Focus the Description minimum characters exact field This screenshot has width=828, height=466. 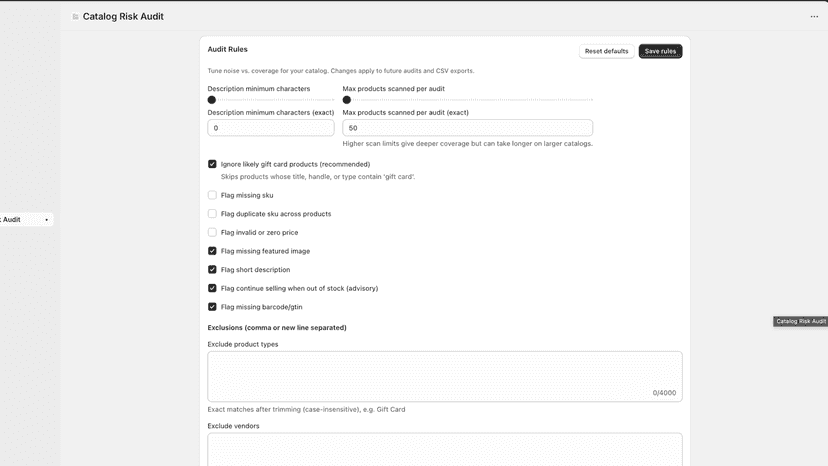click(x=271, y=128)
